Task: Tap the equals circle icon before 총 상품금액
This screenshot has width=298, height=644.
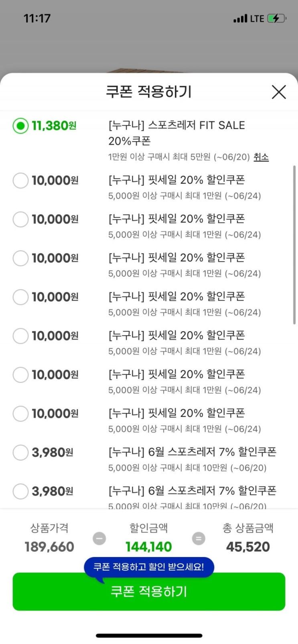Action: click(198, 538)
